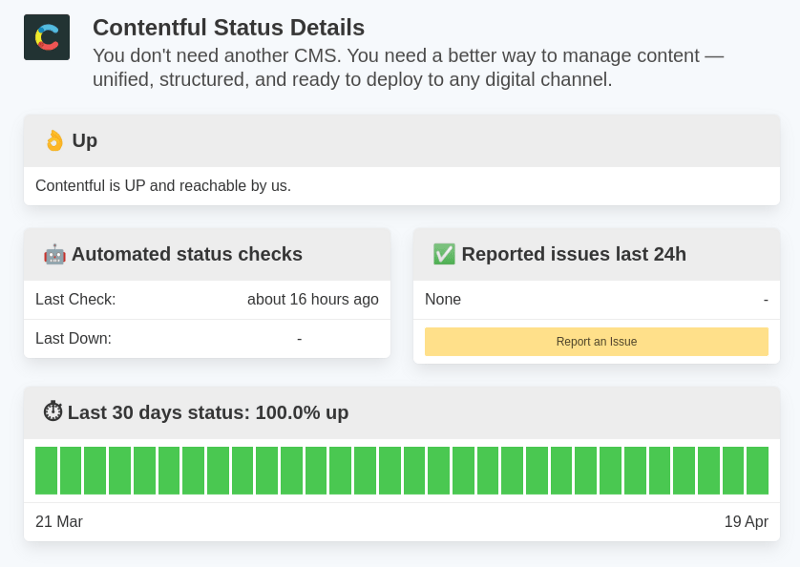The width and height of the screenshot is (800, 567).
Task: Click the last green uptime bar
Action: (758, 471)
